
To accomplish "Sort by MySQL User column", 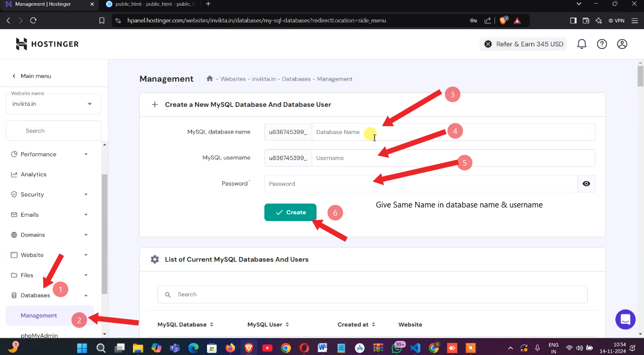I will (x=268, y=324).
